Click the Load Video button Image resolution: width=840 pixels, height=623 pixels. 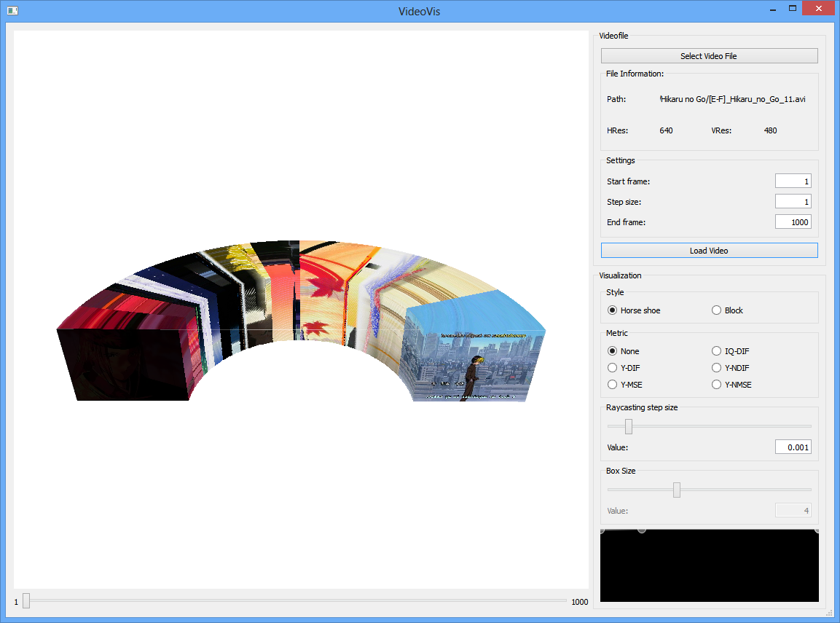(x=709, y=250)
